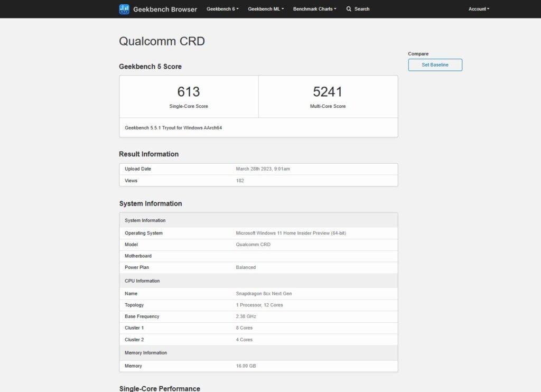Click the views count 182
Screen dimensions: 541x392
240,181
